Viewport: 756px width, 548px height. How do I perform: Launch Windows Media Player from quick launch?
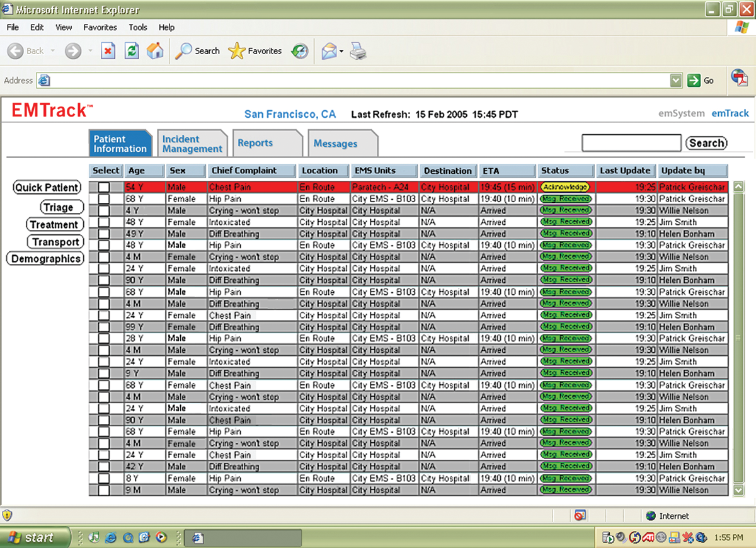point(163,537)
